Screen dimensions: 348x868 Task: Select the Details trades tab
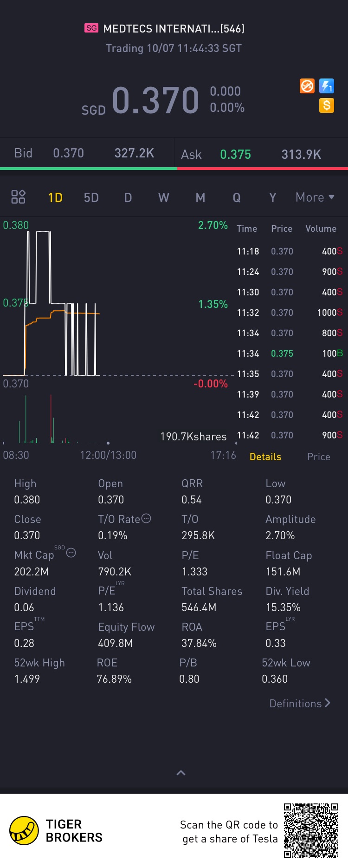pos(265,457)
